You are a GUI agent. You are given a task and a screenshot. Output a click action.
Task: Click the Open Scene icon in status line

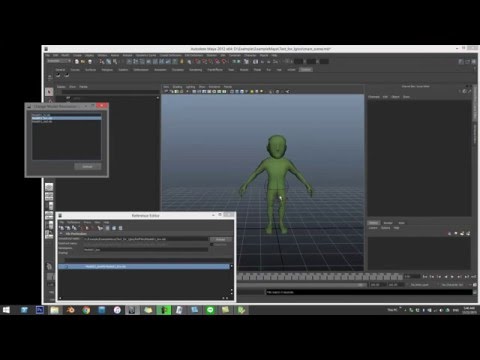[x=83, y=62]
